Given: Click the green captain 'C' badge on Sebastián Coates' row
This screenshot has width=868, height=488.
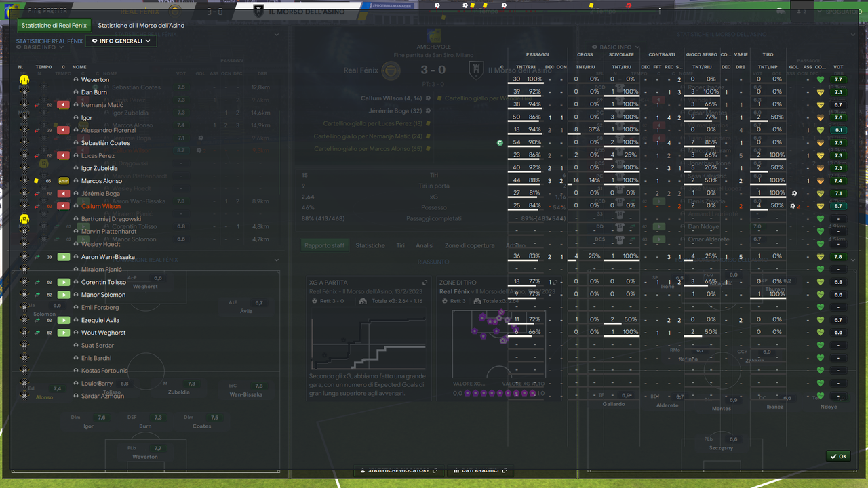Looking at the screenshot, I should (500, 143).
